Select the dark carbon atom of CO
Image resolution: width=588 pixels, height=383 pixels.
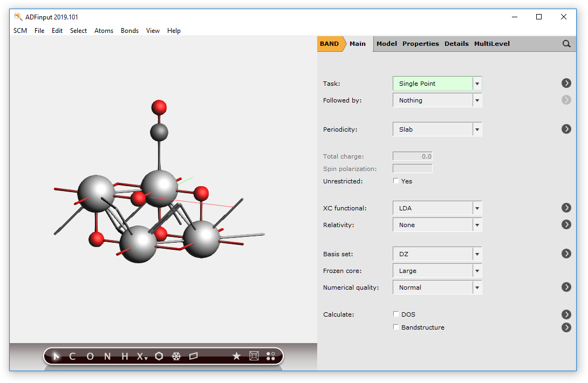[159, 132]
